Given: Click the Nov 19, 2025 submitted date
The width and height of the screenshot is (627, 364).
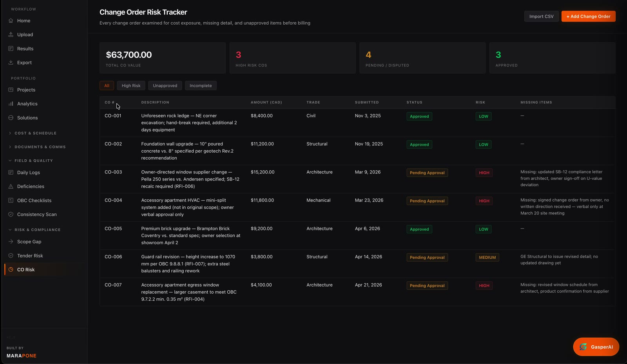Looking at the screenshot, I should (369, 144).
